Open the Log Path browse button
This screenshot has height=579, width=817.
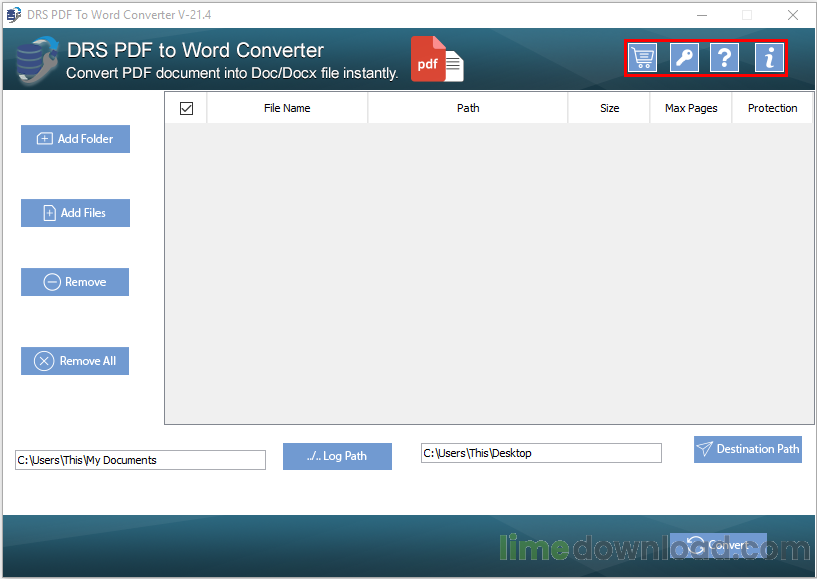[337, 456]
